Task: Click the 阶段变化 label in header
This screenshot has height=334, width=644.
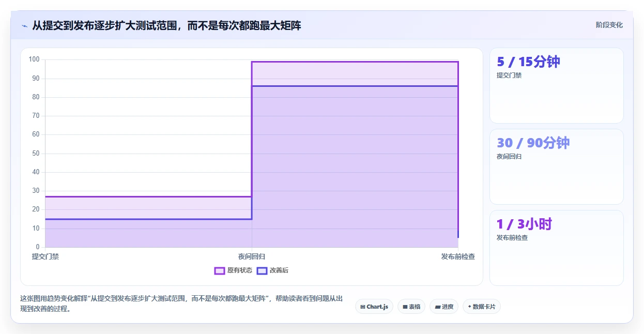Action: (609, 25)
